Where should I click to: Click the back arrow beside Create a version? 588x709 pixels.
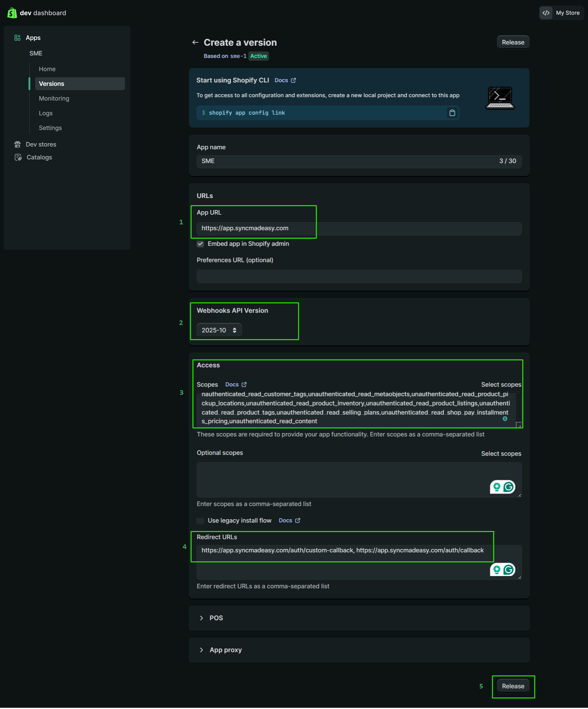coord(195,42)
